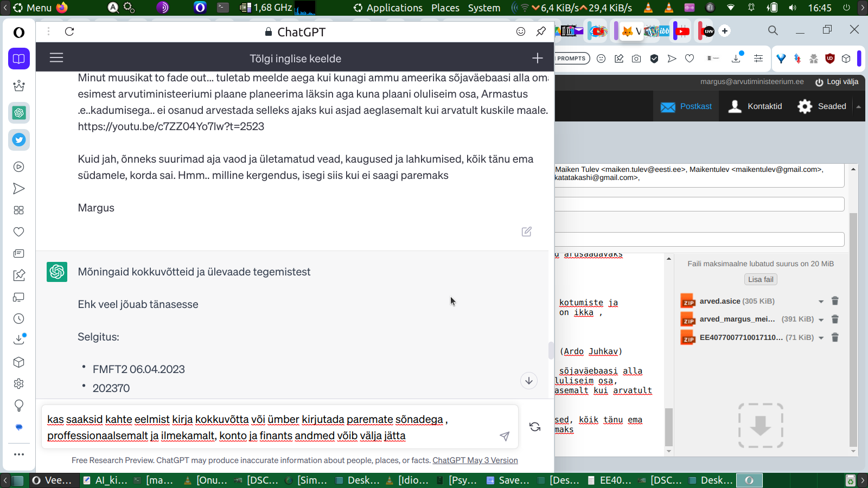This screenshot has height=488, width=868.
Task: Jump to bottom of ChatGPT conversation
Action: coord(529,381)
